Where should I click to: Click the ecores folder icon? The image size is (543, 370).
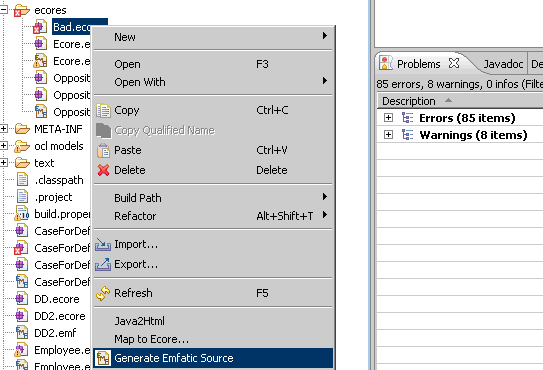click(x=22, y=10)
